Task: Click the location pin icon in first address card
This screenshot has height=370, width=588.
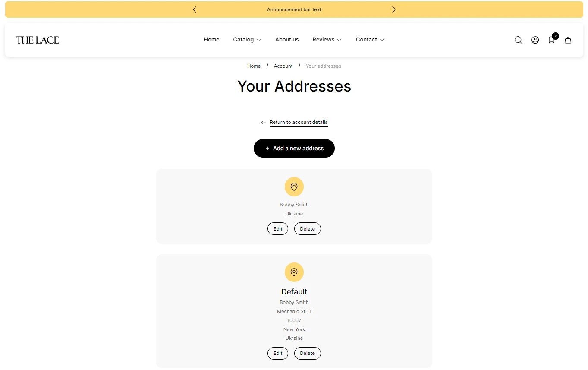Action: tap(294, 187)
